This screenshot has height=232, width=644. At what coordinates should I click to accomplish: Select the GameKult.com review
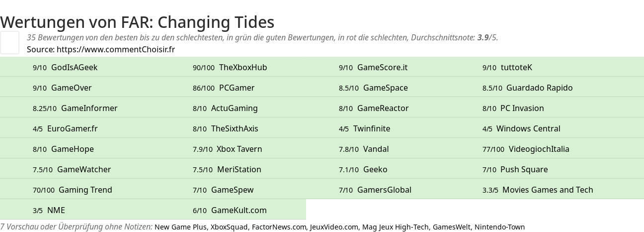pyautogui.click(x=239, y=210)
